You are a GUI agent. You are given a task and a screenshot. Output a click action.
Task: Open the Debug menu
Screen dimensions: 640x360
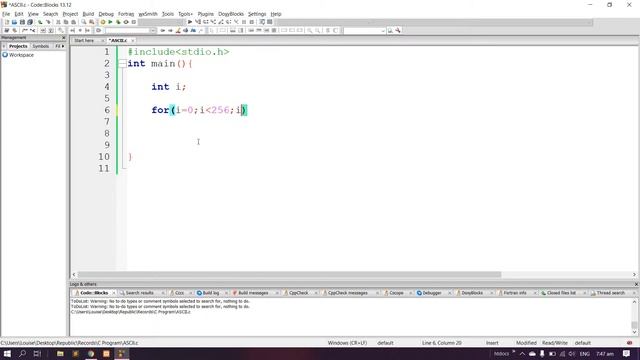click(x=106, y=14)
